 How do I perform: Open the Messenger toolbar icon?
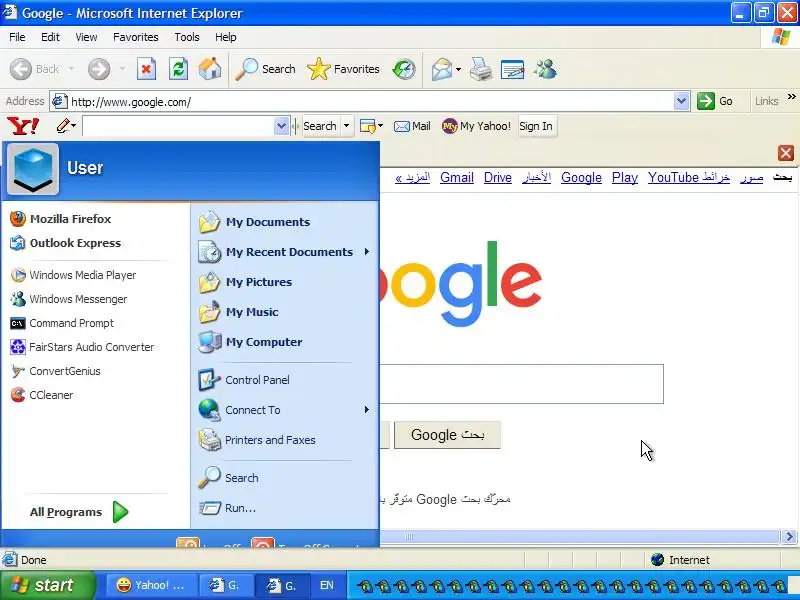(x=545, y=69)
